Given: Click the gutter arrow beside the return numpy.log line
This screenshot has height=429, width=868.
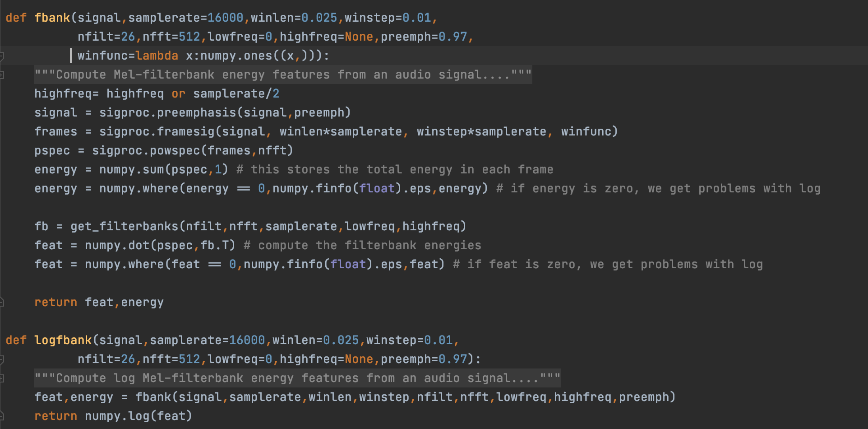Looking at the screenshot, I should (x=3, y=415).
